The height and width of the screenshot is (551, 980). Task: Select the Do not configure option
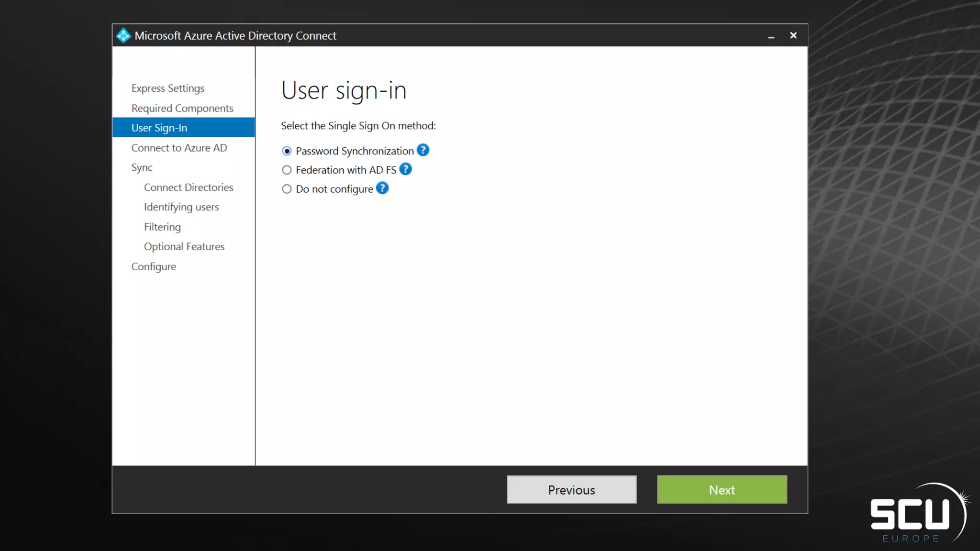coord(287,189)
